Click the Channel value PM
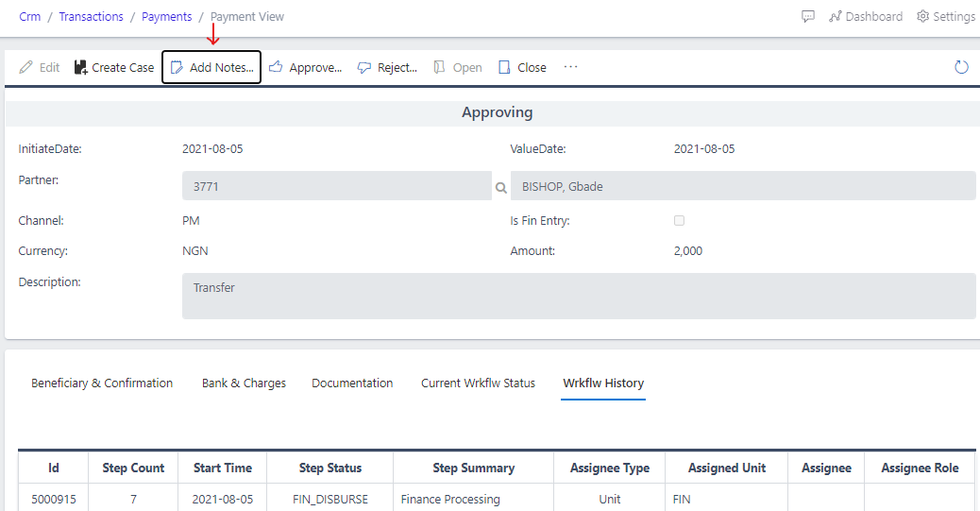980x511 pixels. coord(191,221)
